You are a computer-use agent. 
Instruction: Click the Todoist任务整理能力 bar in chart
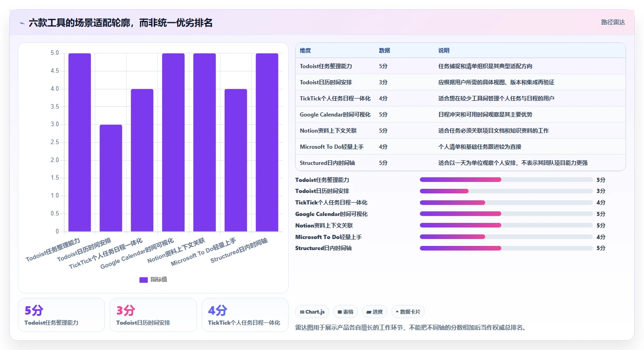[80, 142]
